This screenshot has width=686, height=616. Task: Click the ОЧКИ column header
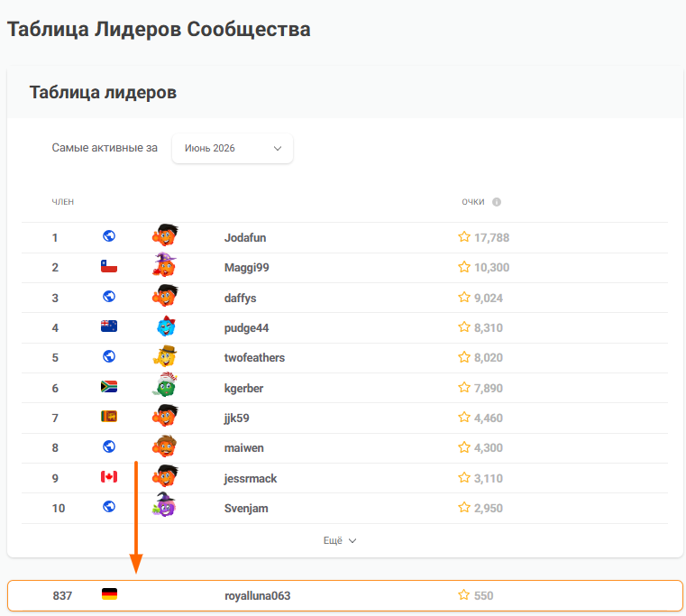473,202
